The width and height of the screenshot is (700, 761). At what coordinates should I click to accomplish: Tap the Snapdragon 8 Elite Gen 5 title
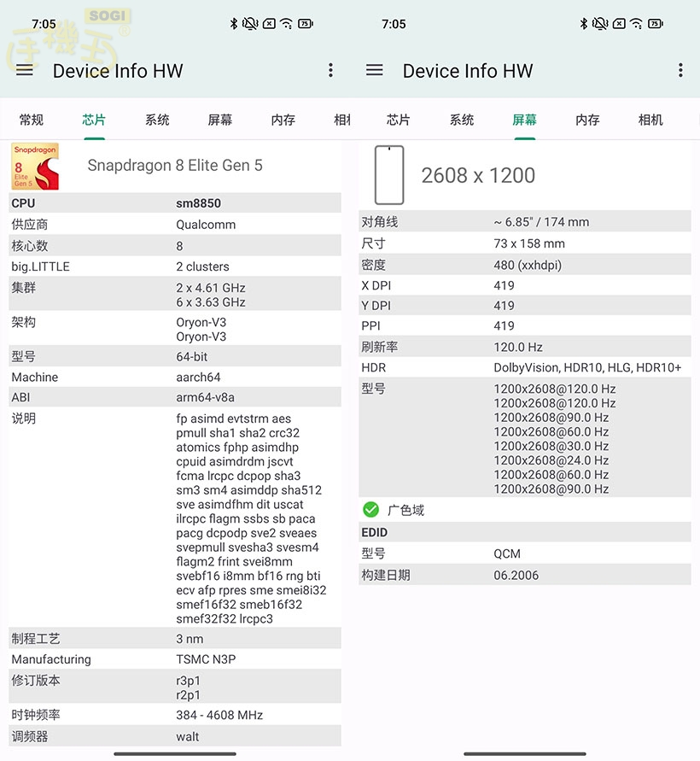pos(175,166)
